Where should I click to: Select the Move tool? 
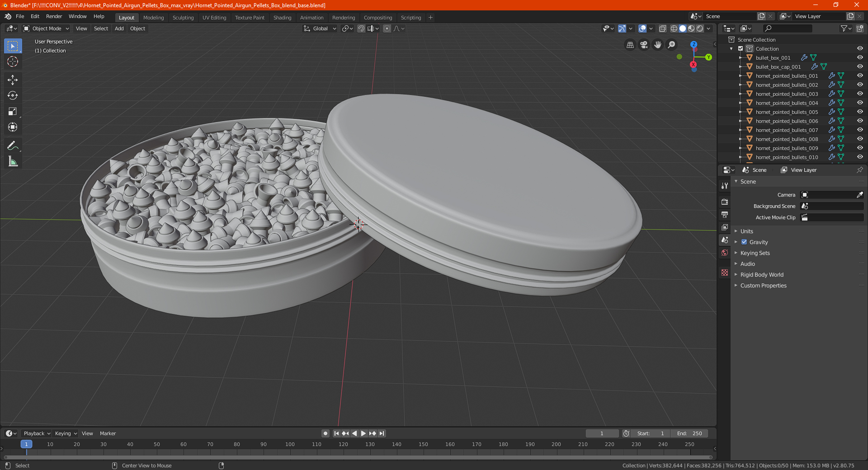(x=13, y=80)
